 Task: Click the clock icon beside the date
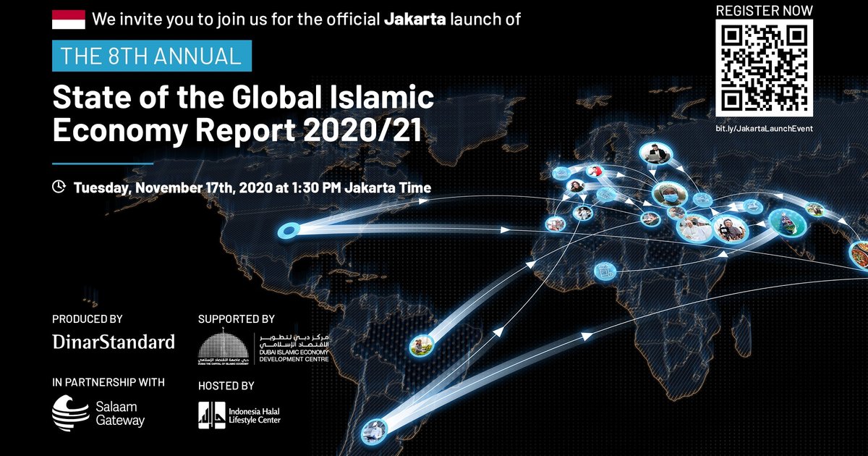[59, 187]
